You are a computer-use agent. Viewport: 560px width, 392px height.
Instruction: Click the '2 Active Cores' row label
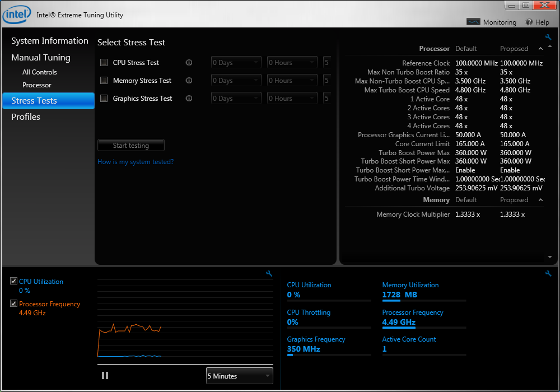tap(428, 108)
